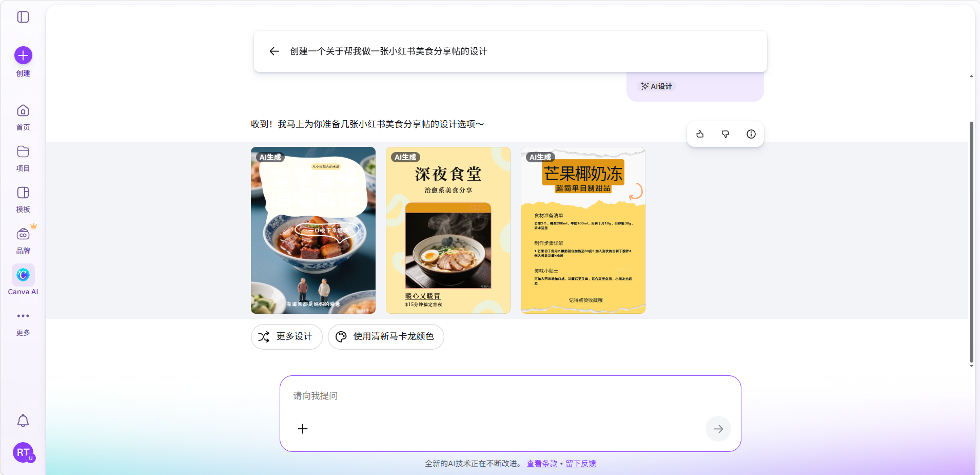Open the RT account avatar menu

23,452
